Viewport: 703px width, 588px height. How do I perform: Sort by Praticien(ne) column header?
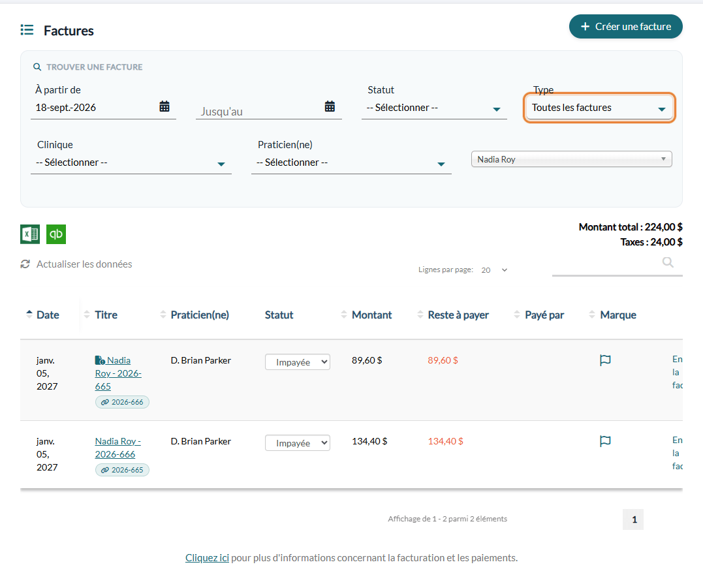[x=195, y=315]
